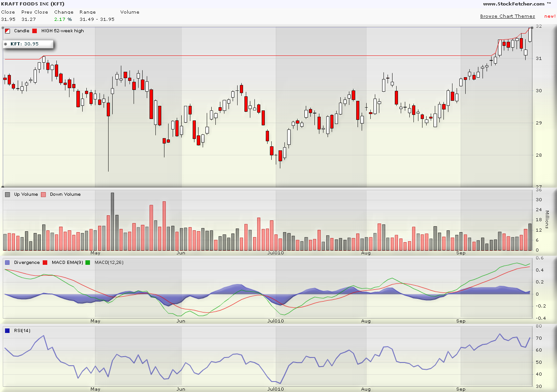This screenshot has height=392, width=557.
Task: Click the "KFT: 30.95" price tooltip
Action: click(28, 44)
